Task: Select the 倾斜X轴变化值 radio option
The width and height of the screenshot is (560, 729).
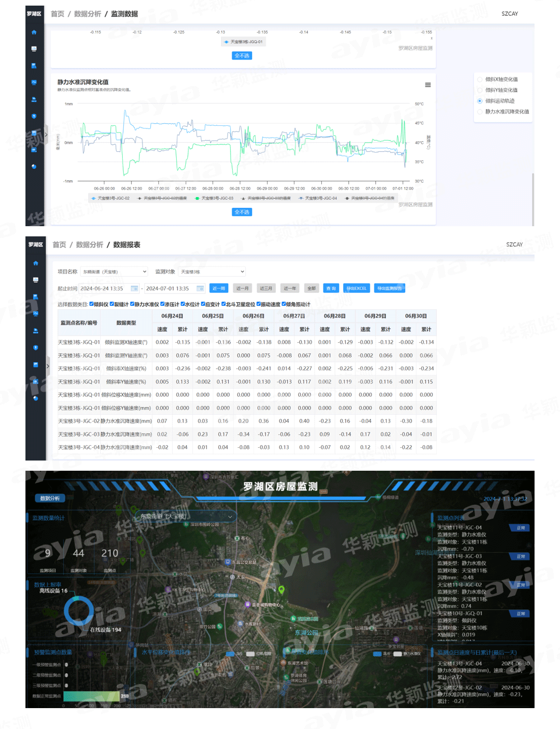Action: [479, 79]
